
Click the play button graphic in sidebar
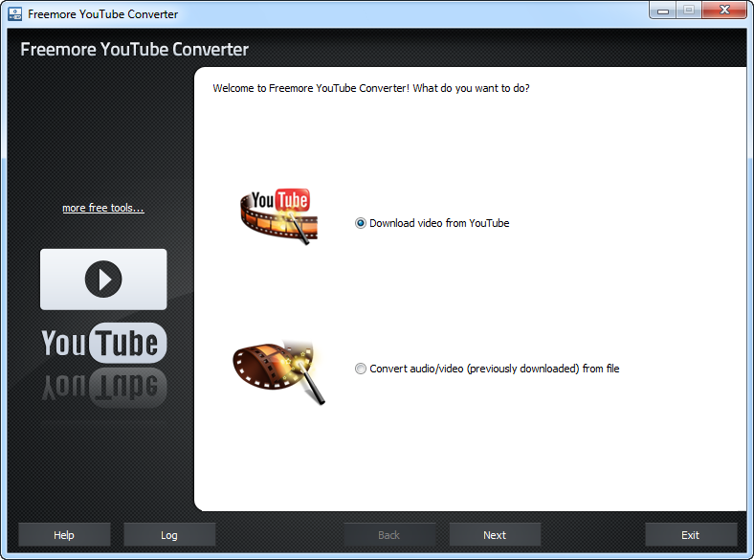click(103, 279)
